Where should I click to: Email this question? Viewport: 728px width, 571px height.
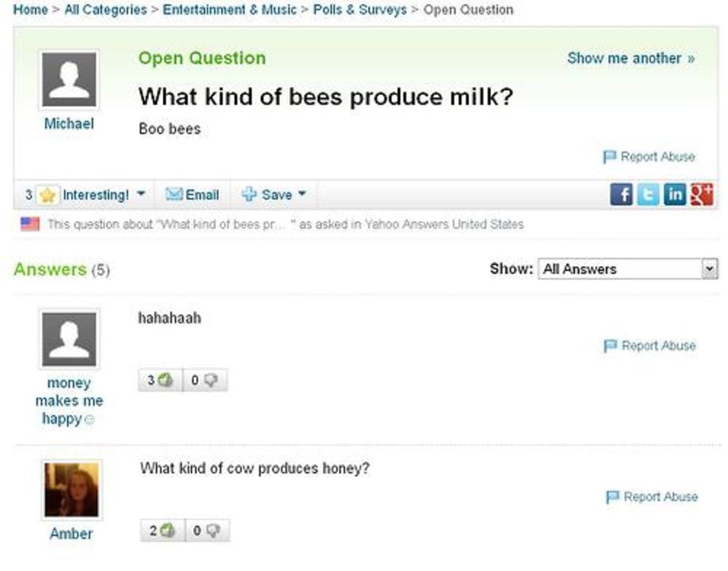pyautogui.click(x=193, y=195)
